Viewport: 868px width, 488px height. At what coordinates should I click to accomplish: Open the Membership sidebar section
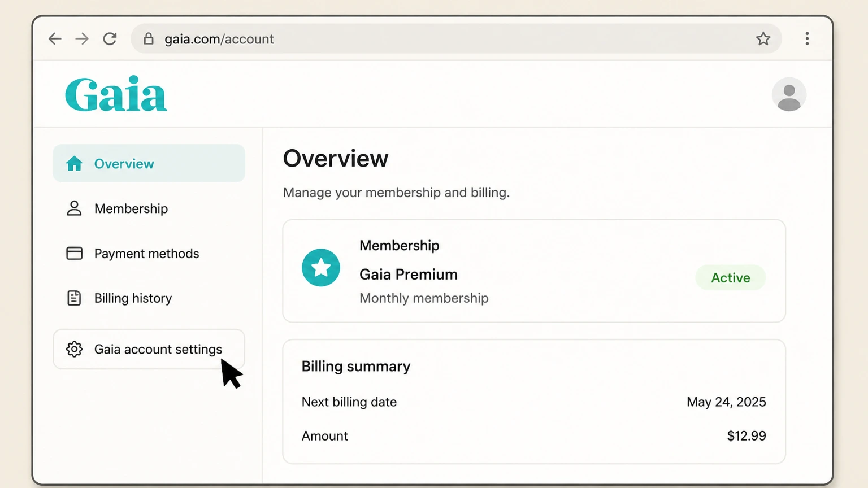tap(149, 208)
